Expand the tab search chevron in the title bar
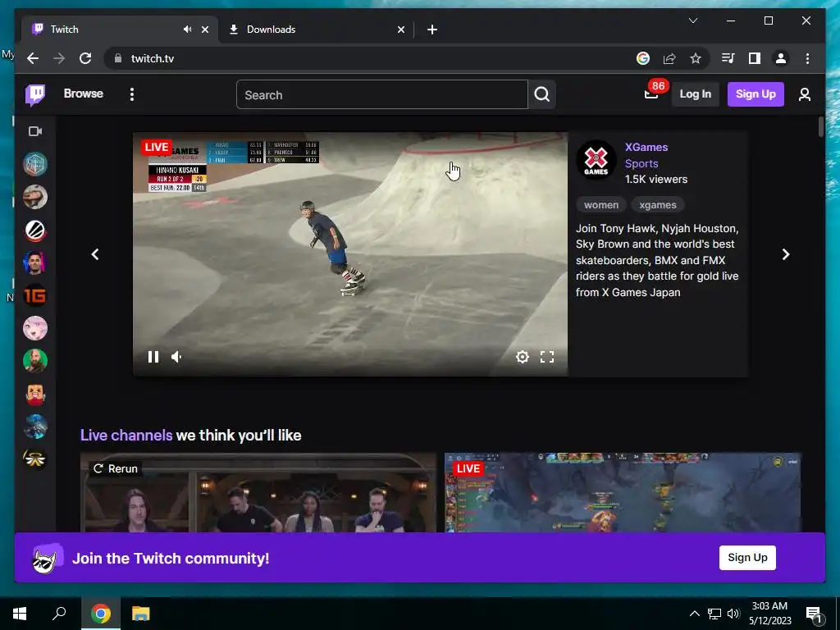The image size is (840, 630). [x=692, y=21]
